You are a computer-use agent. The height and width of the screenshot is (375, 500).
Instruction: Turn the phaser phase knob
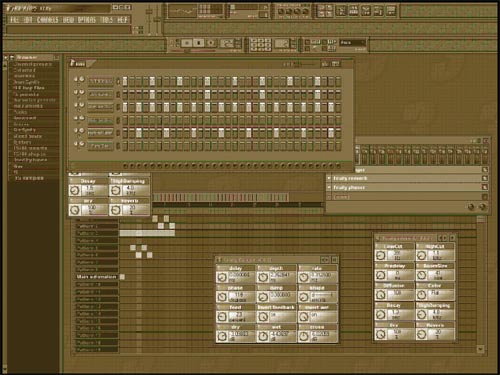222,297
